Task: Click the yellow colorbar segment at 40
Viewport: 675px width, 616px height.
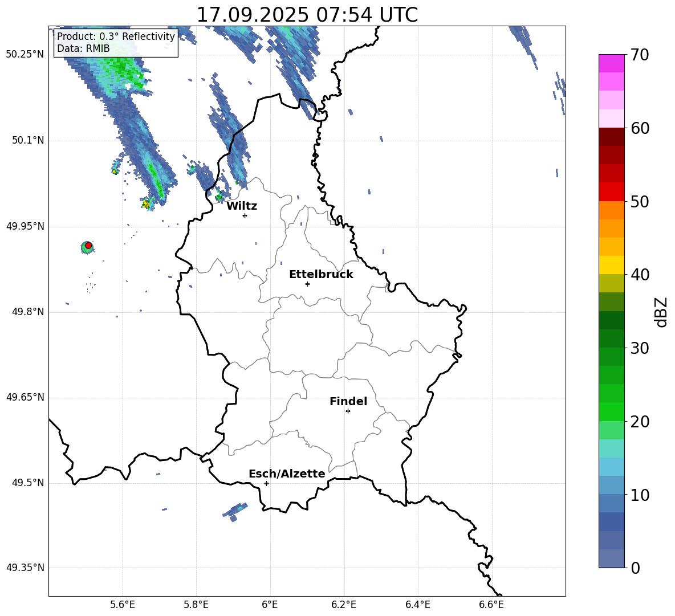Action: click(x=611, y=265)
